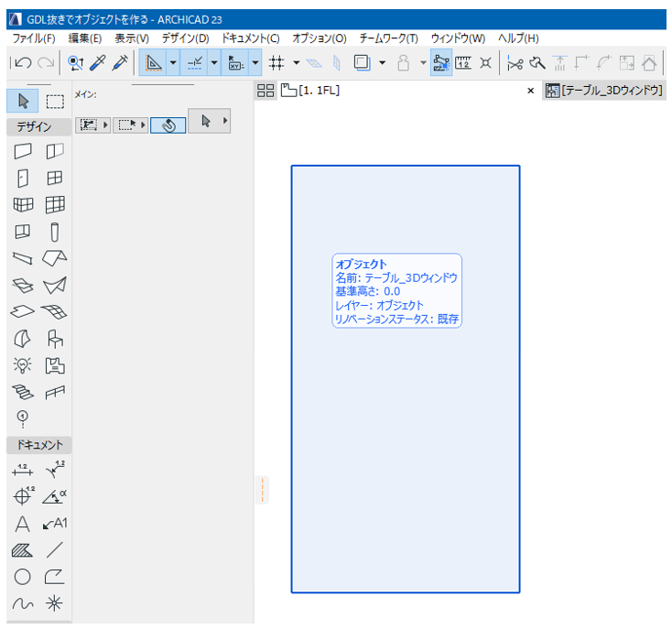Screen dimensions: 672x640
Task: Select the Slab tool
Action: click(23, 311)
